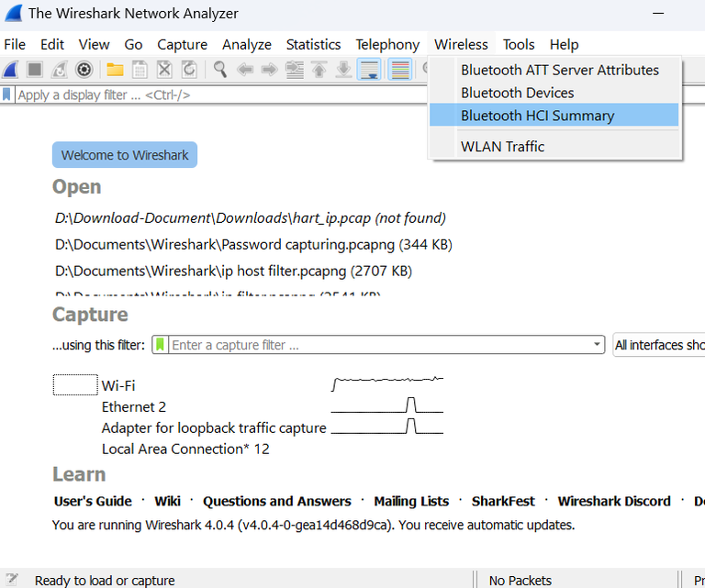Save this capture file toolbar icon

[x=140, y=70]
